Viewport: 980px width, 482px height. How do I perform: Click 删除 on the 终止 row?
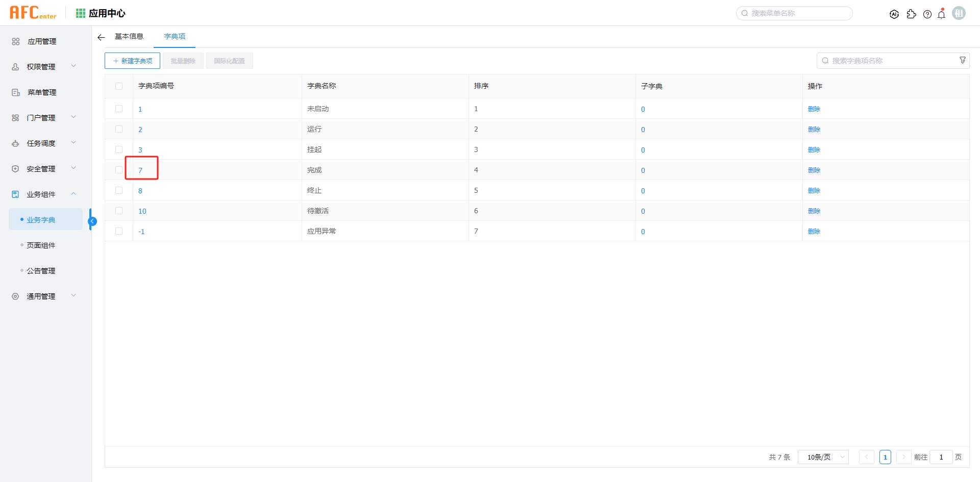coord(814,190)
